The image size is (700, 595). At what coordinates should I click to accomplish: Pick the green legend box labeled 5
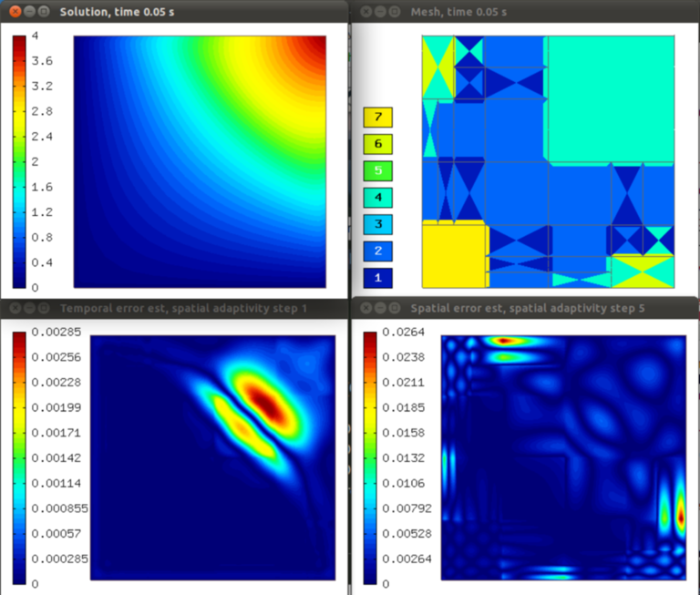tap(377, 170)
